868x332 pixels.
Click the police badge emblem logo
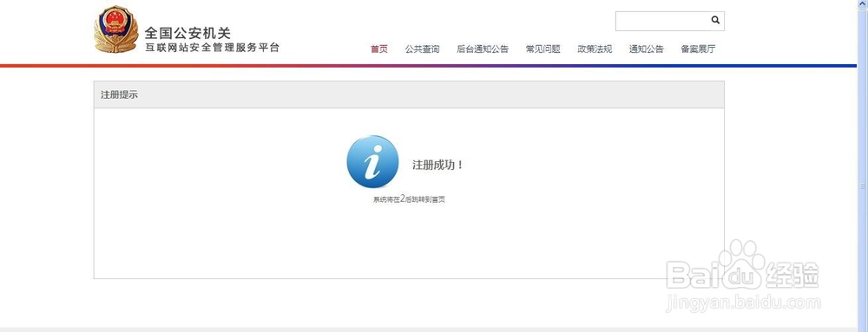(x=116, y=29)
